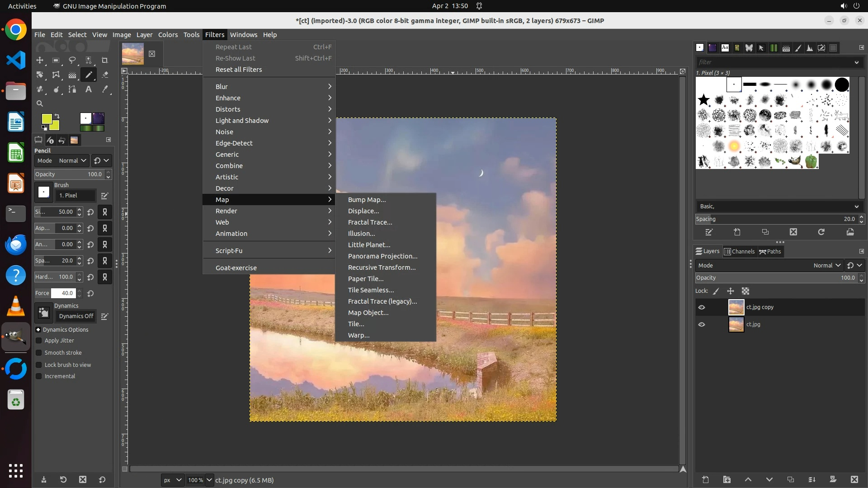The height and width of the screenshot is (488, 868).
Task: Swap foreground and background colors
Action: (57, 116)
